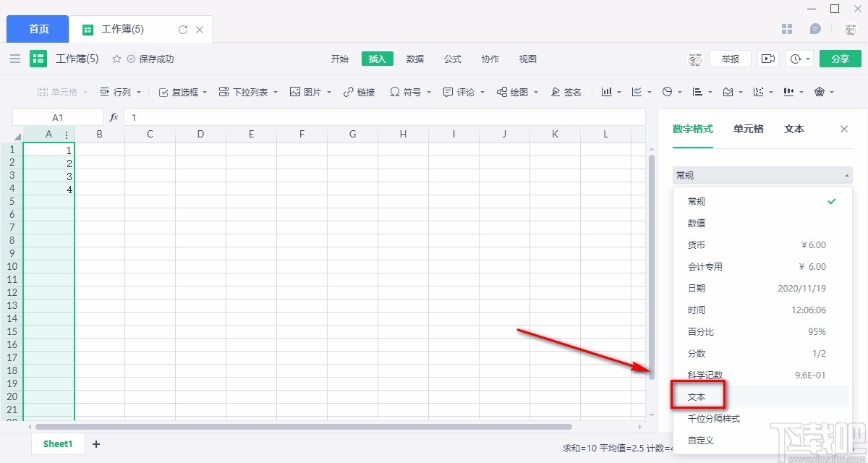Image resolution: width=868 pixels, height=463 pixels.
Task: Insert a 签名 signature
Action: coord(566,92)
